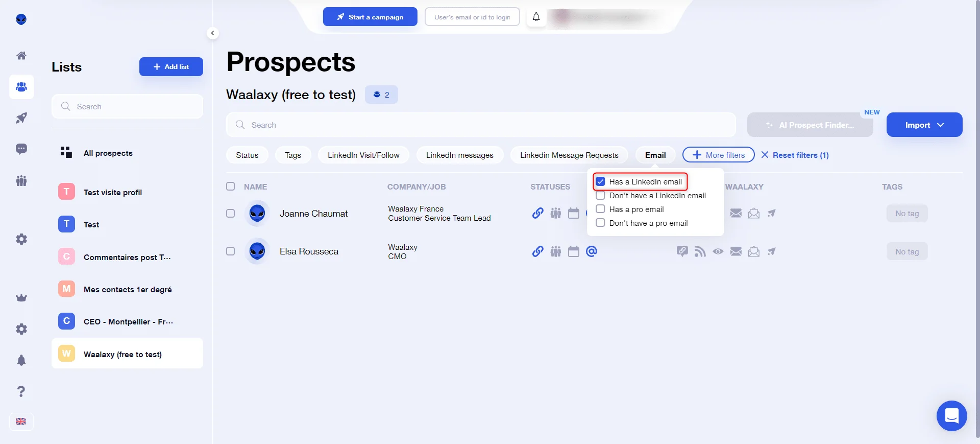Click calendar status icon for Elsa Rousseca
980x444 pixels.
click(574, 251)
